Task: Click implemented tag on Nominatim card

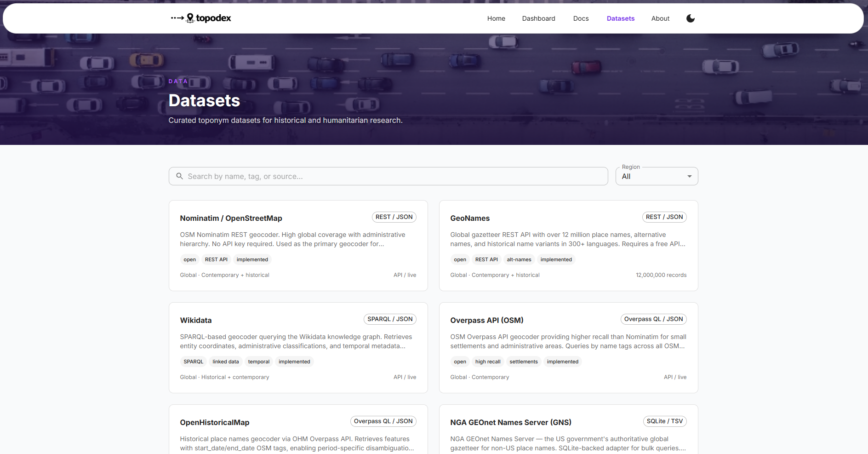Action: click(252, 259)
